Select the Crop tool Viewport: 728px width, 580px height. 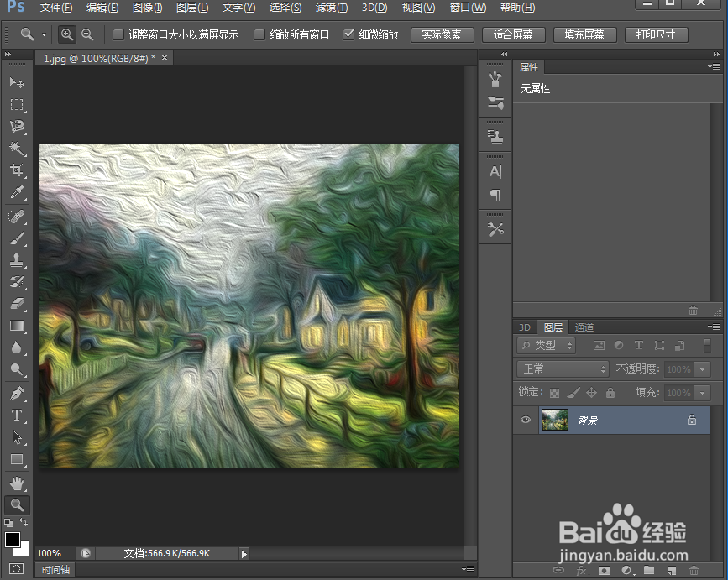pos(17,170)
